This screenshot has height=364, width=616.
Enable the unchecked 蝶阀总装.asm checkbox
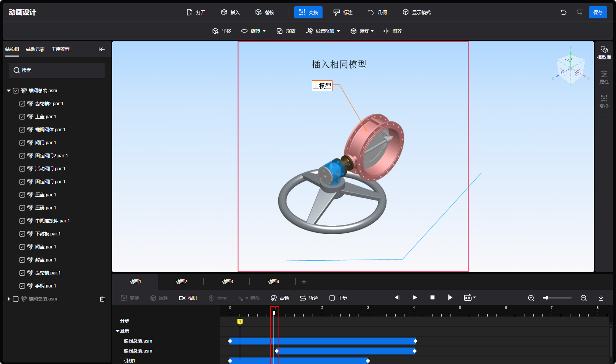click(16, 299)
